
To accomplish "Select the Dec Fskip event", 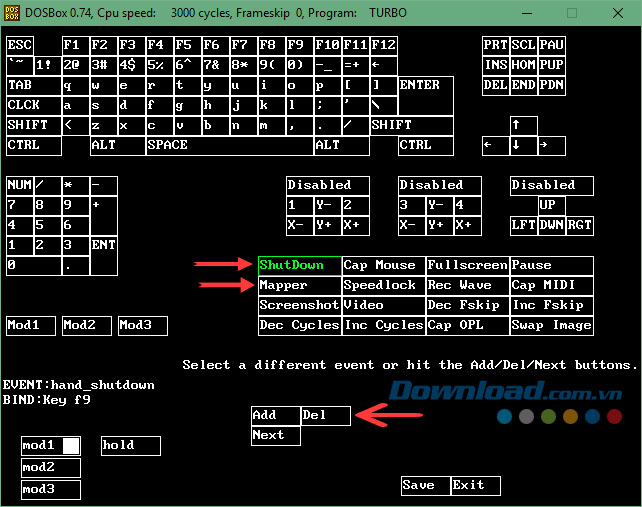I will click(x=468, y=306).
